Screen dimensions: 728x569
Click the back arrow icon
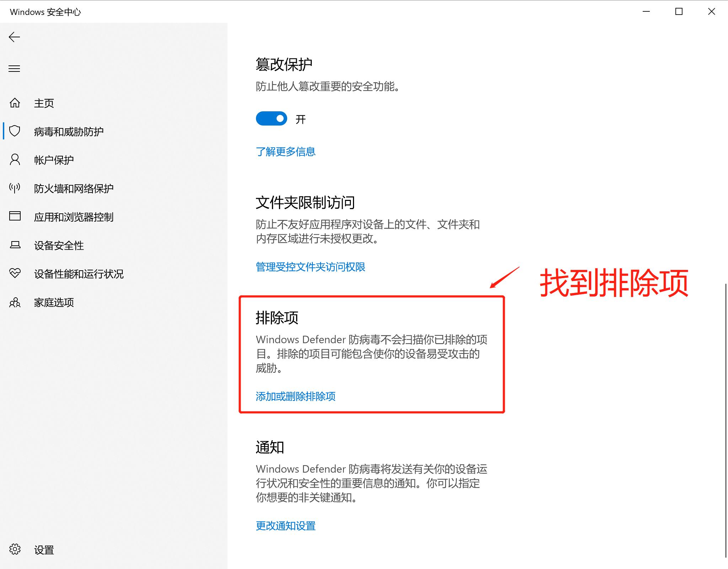14,37
